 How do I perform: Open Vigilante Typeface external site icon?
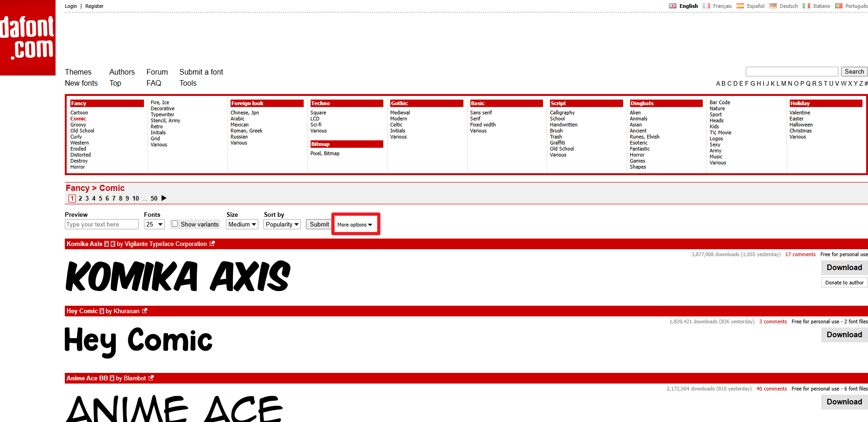[x=212, y=244]
